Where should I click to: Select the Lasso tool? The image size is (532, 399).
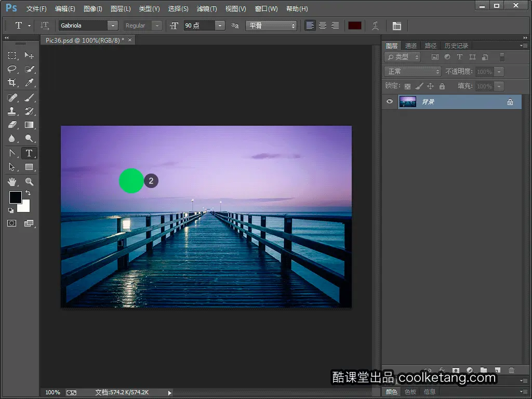[12, 69]
